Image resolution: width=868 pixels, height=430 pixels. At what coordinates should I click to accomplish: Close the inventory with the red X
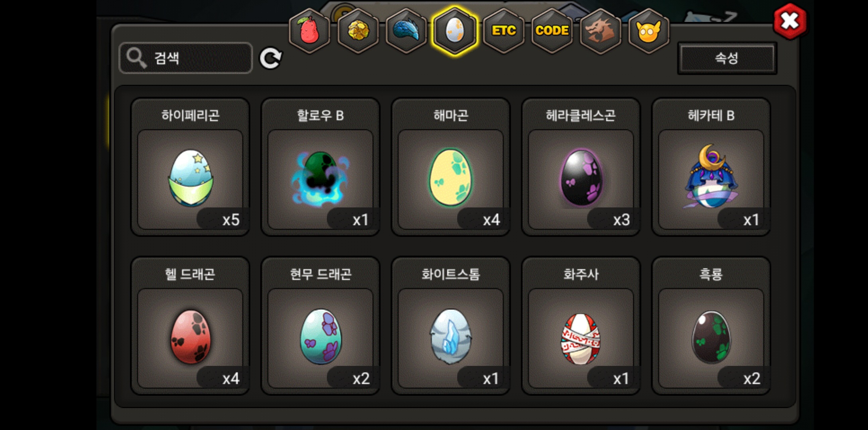pyautogui.click(x=789, y=21)
